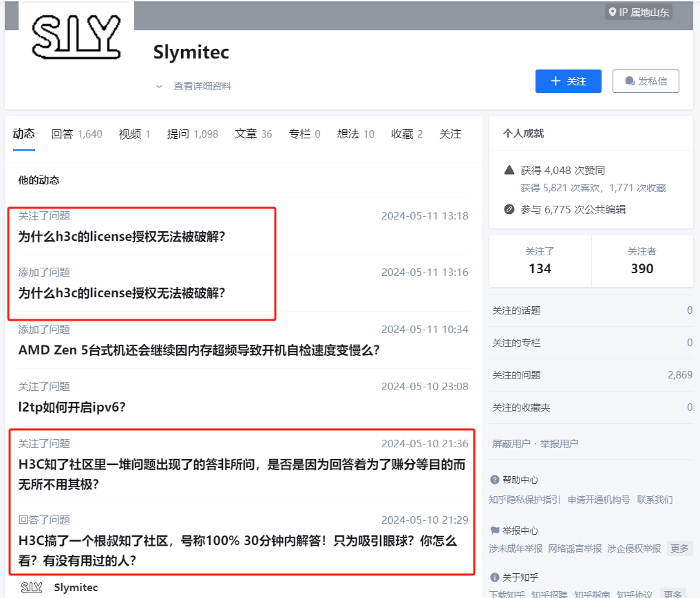Click small SLY avatar beside Slymitec answer
Image resolution: width=700 pixels, height=598 pixels.
(31, 588)
